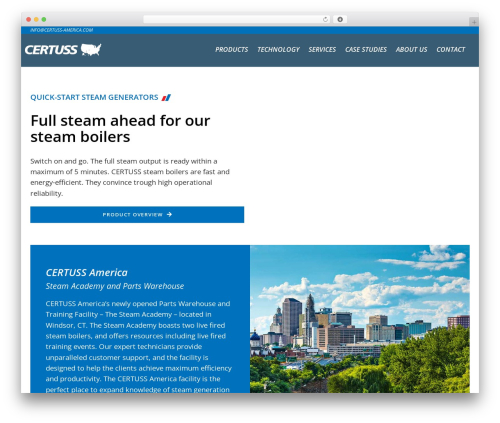The width and height of the screenshot is (500, 423).
Task: Click the reader button beside address bar
Action: (x=340, y=20)
